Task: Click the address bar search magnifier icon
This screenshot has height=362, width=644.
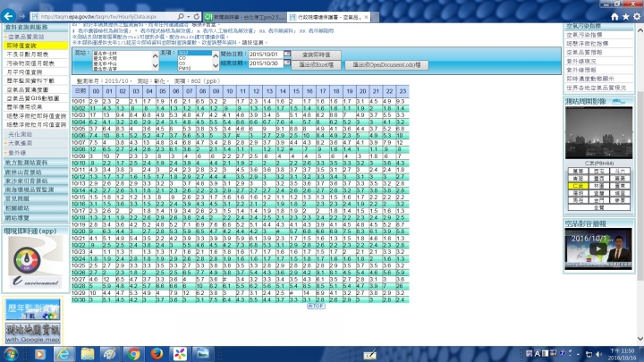Action: click(x=181, y=16)
